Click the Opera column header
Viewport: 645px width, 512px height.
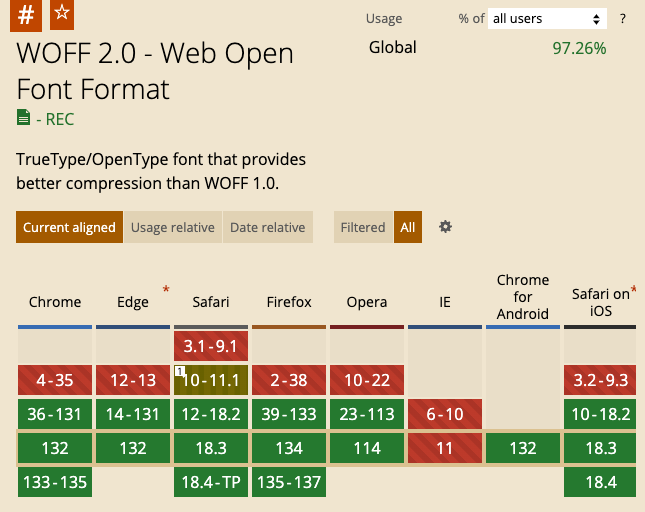coord(367,302)
